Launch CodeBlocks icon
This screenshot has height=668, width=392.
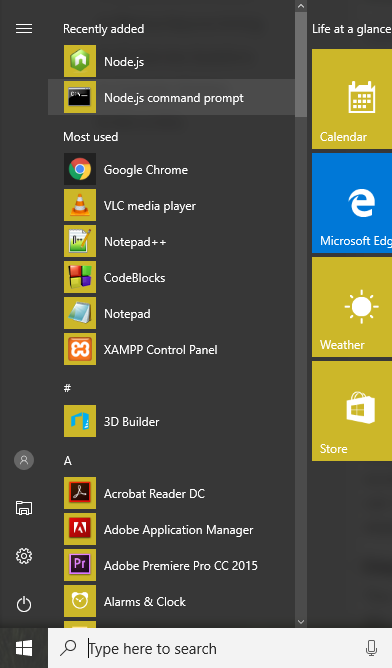[x=80, y=277]
